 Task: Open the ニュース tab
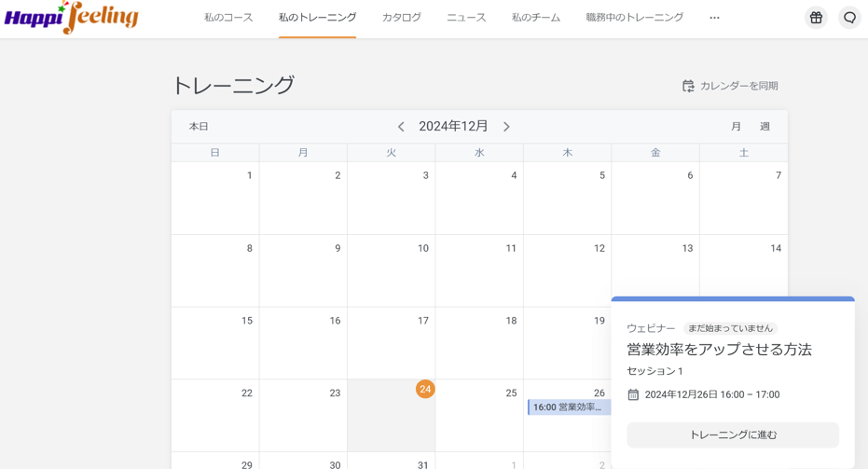(466, 18)
